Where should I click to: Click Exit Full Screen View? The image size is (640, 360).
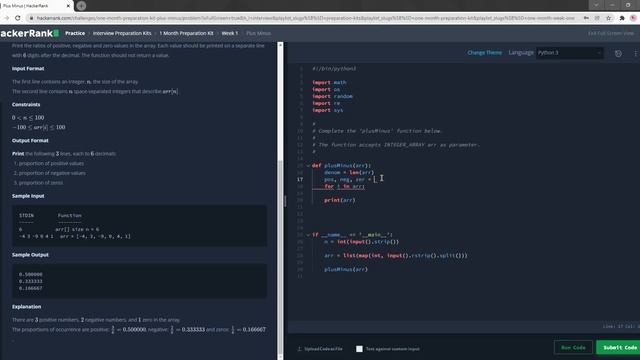611,33
